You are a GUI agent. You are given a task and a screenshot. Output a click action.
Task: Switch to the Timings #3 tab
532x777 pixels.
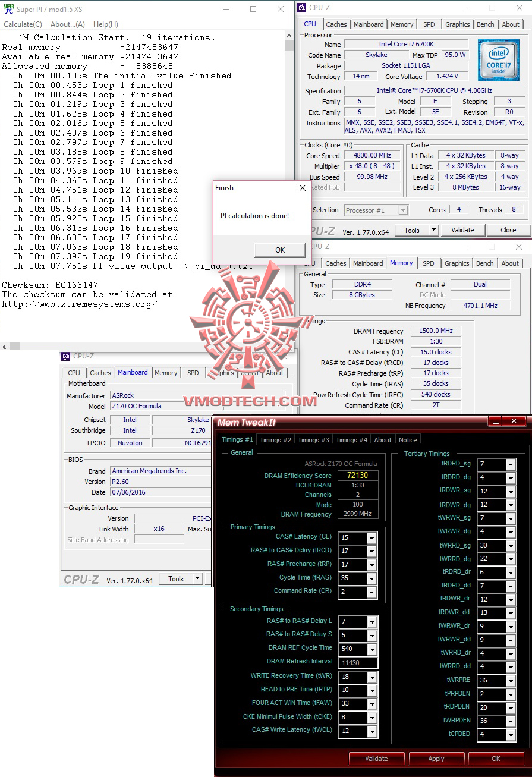[x=313, y=440]
